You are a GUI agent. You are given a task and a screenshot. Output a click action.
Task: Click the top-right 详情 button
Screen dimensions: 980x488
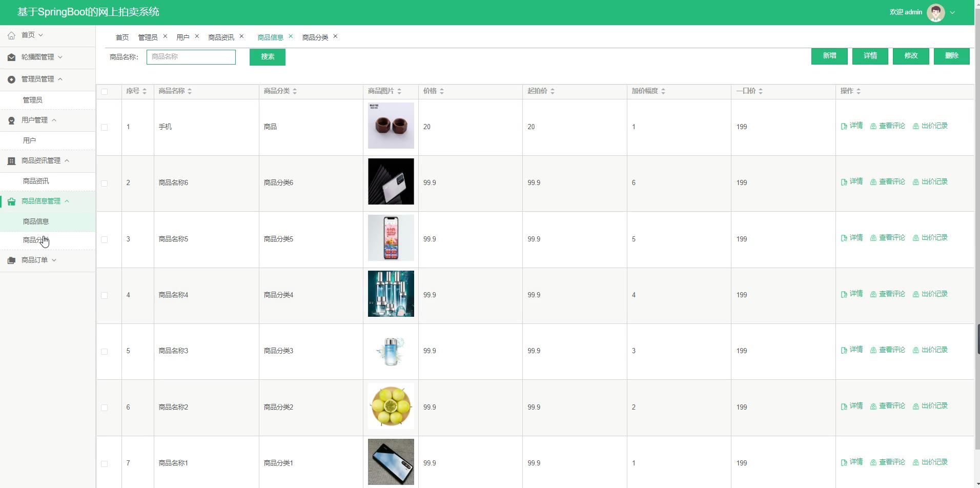[870, 56]
